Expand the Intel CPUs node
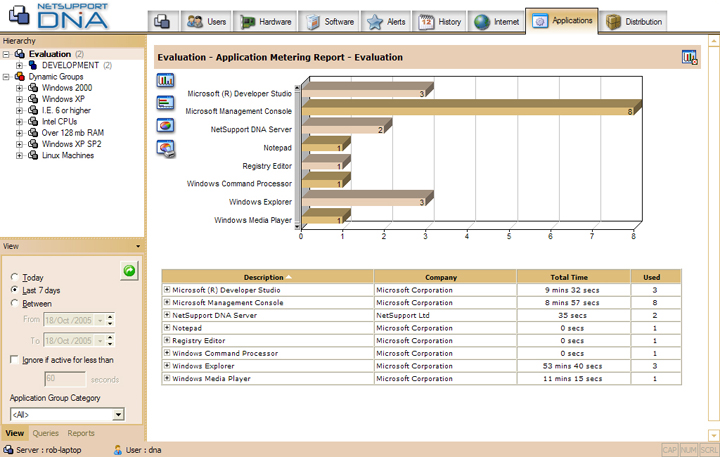 click(19, 122)
